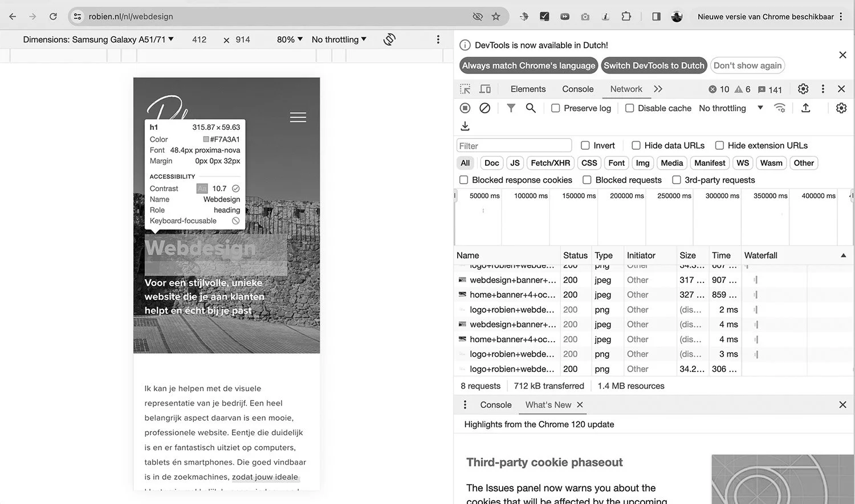Click the Switch DevTools to Dutch button
This screenshot has height=504, width=855.
(653, 65)
